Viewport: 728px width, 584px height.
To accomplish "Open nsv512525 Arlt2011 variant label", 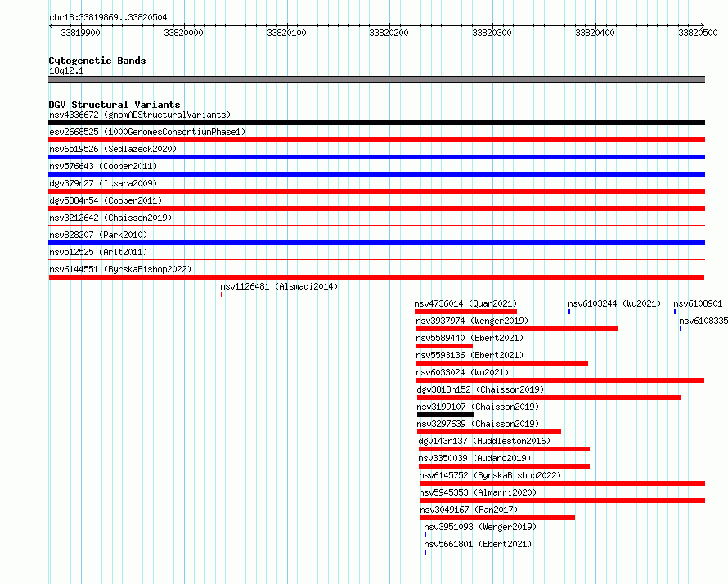I will click(98, 252).
